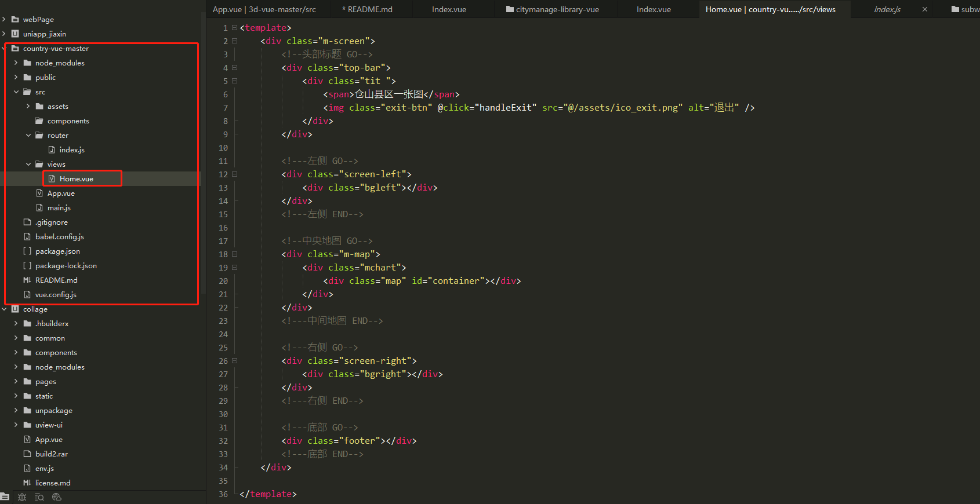Click the package-lock.json bracket icon
Viewport: 980px width, 504px height.
coord(27,266)
